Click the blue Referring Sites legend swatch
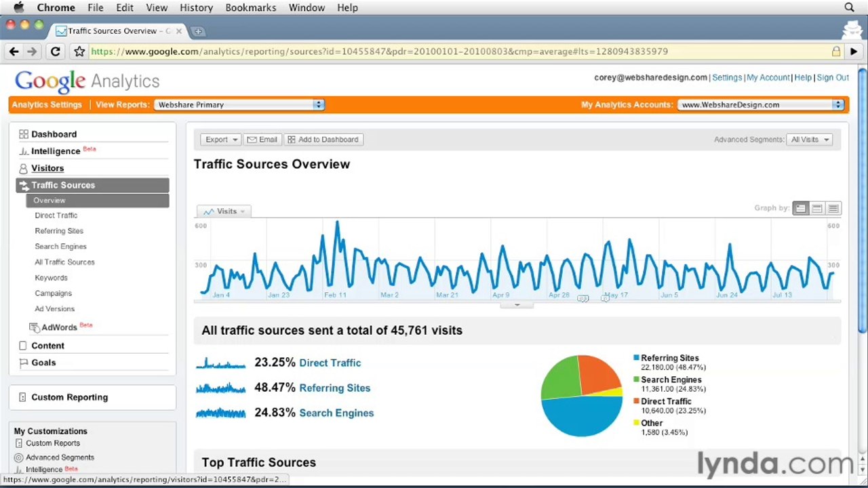This screenshot has height=488, width=868. coord(636,358)
